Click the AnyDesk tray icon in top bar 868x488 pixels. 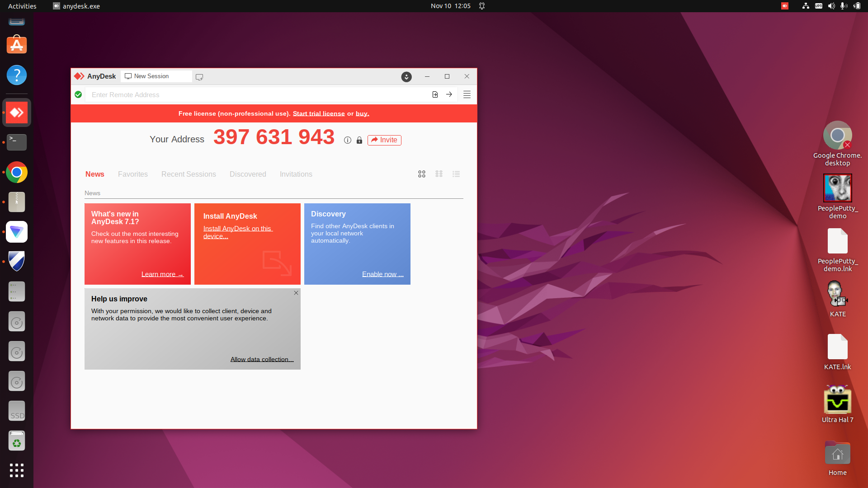(x=785, y=6)
